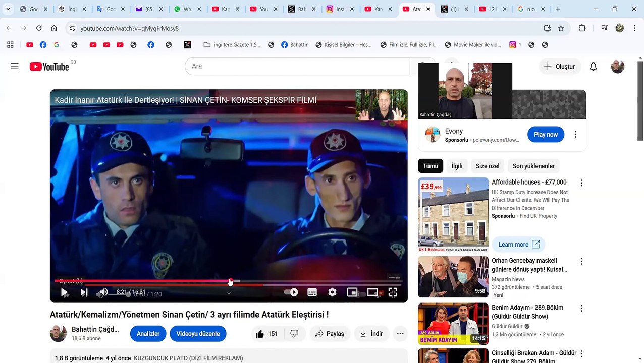Select the Son yüklenenler filter chip

pos(533,166)
